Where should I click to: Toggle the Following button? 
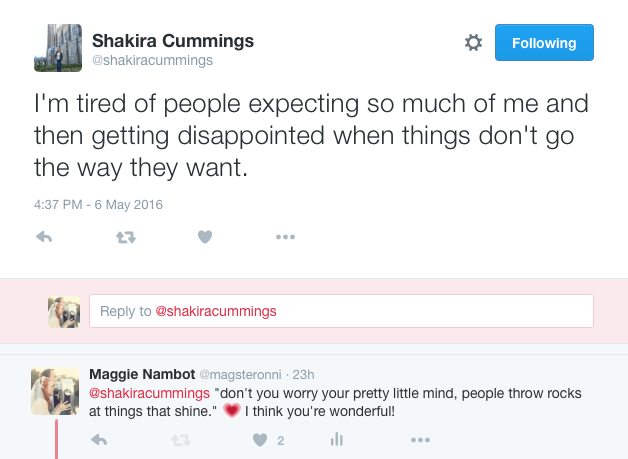coord(544,43)
